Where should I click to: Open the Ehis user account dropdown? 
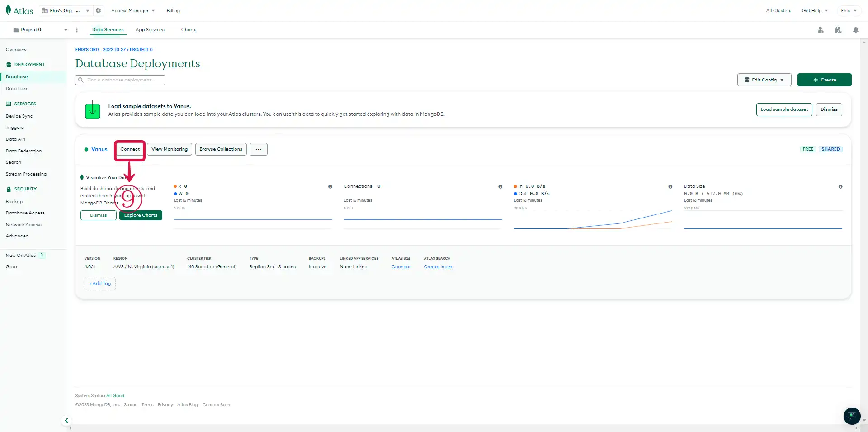(849, 10)
